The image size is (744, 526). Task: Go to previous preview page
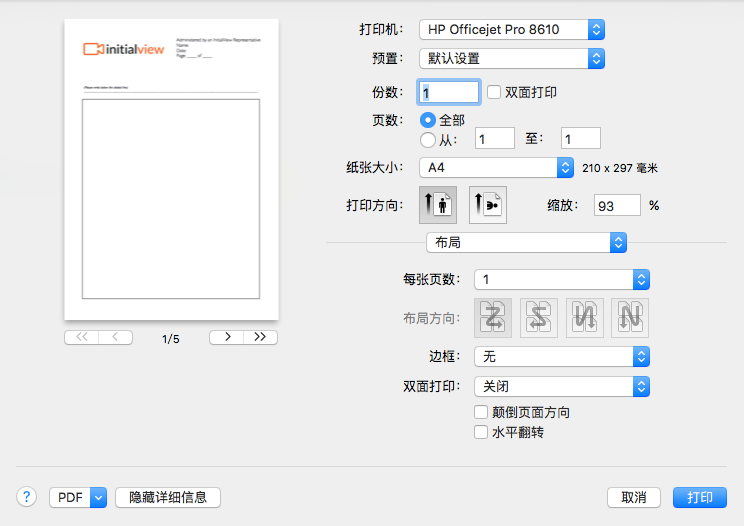(x=115, y=337)
